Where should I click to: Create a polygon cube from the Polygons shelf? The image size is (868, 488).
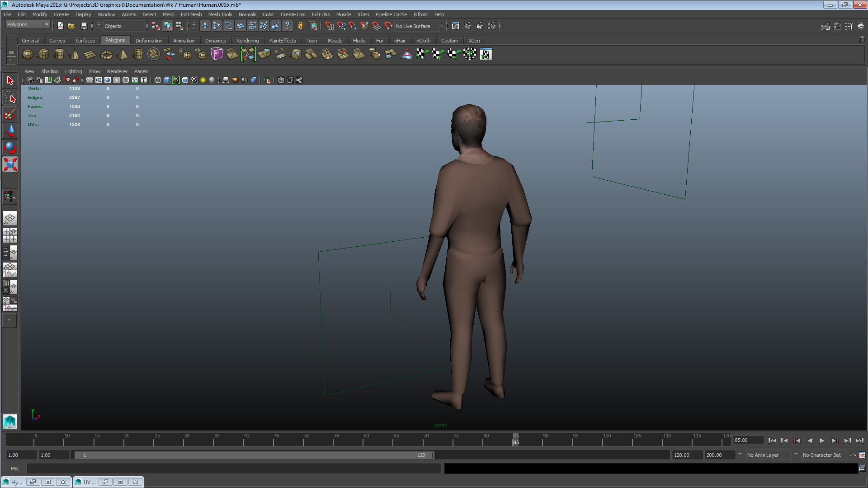[x=43, y=54]
